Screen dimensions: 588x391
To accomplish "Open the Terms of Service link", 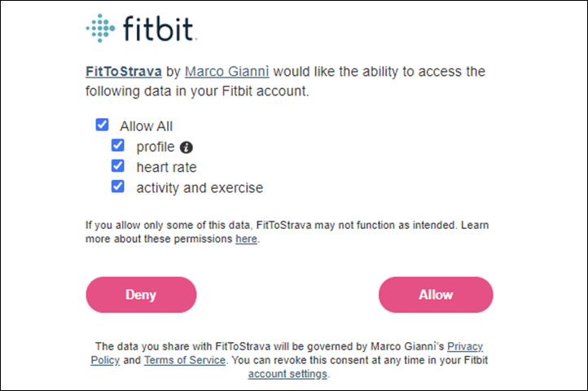I will point(185,360).
